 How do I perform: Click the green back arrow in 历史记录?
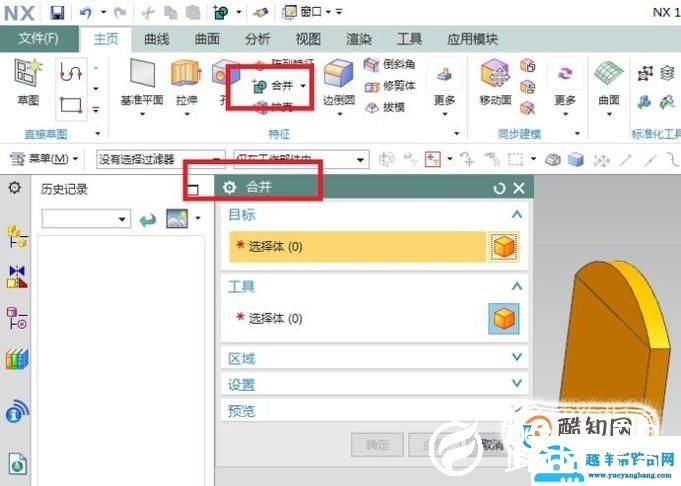[148, 219]
